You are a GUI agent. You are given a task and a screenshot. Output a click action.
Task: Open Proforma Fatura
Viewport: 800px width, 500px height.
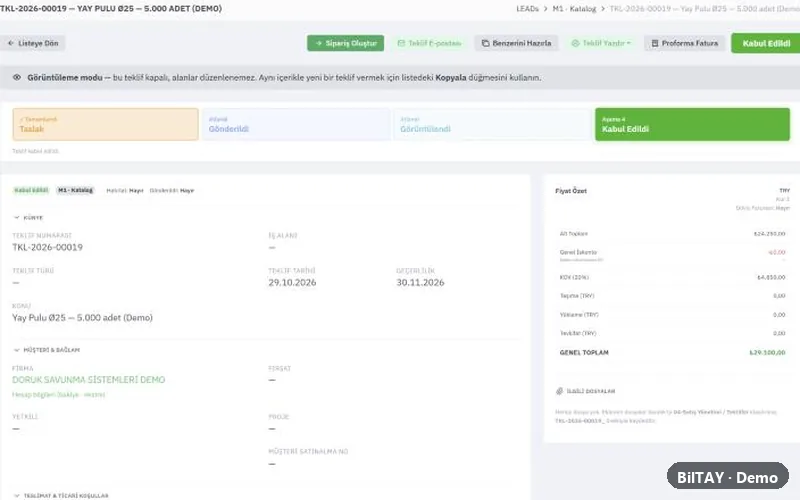pyautogui.click(x=684, y=43)
